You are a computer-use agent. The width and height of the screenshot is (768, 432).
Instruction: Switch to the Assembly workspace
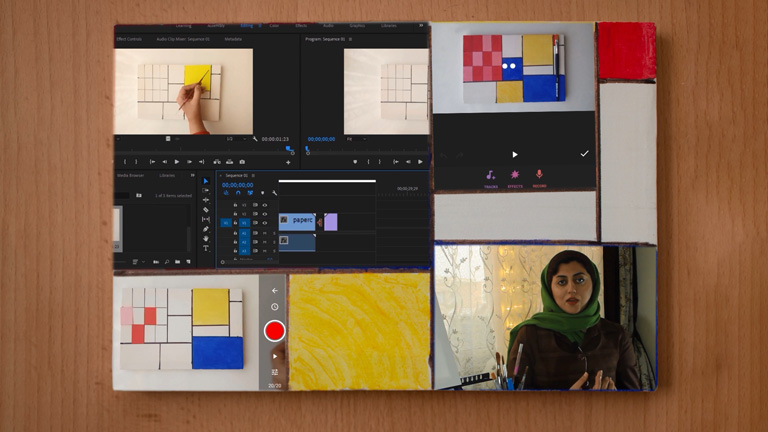point(216,25)
